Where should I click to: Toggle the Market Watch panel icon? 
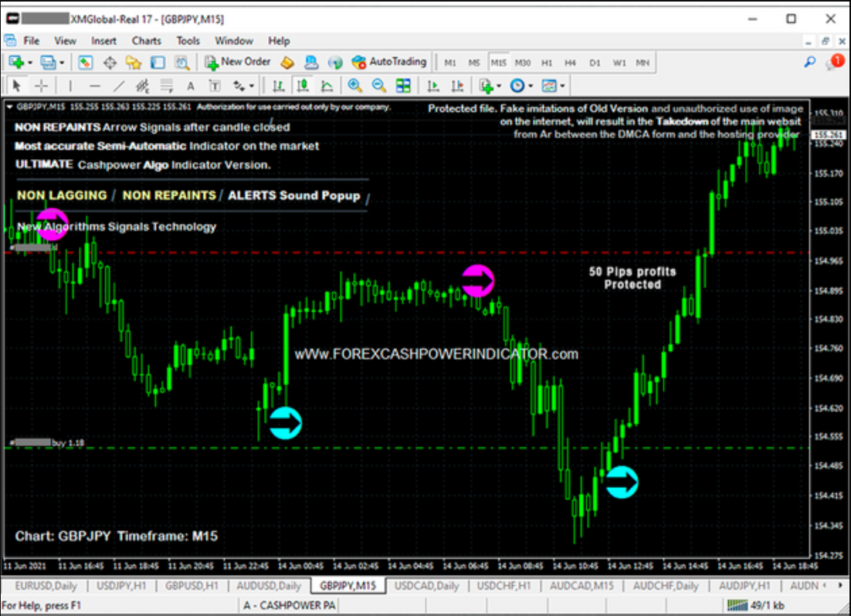coord(85,63)
